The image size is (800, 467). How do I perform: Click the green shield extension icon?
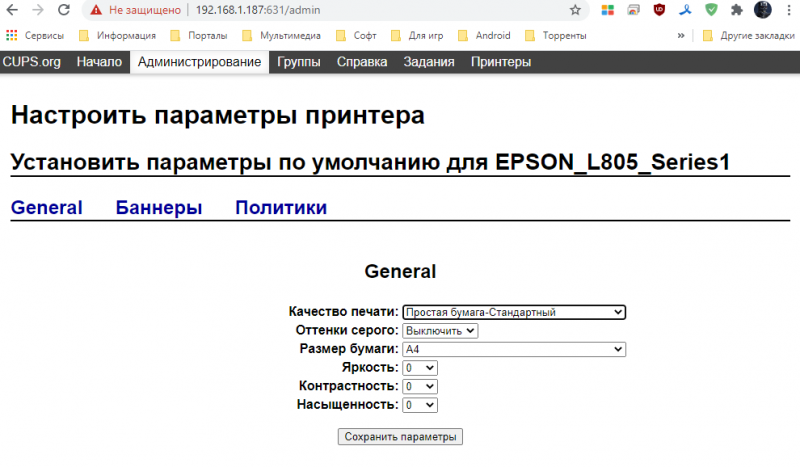point(711,10)
